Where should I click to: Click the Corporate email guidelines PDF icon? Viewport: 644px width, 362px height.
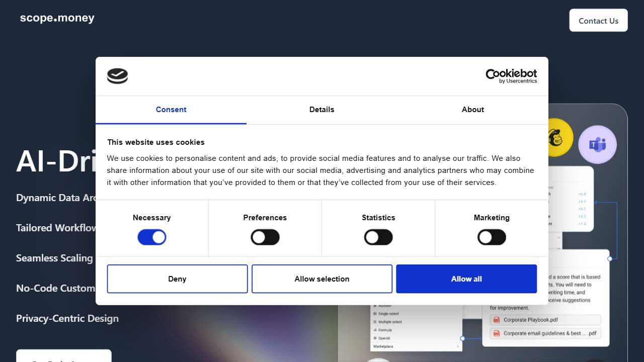497,333
